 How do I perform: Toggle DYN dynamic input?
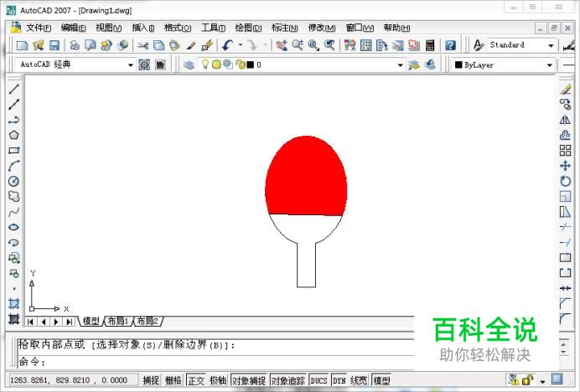[x=339, y=380]
